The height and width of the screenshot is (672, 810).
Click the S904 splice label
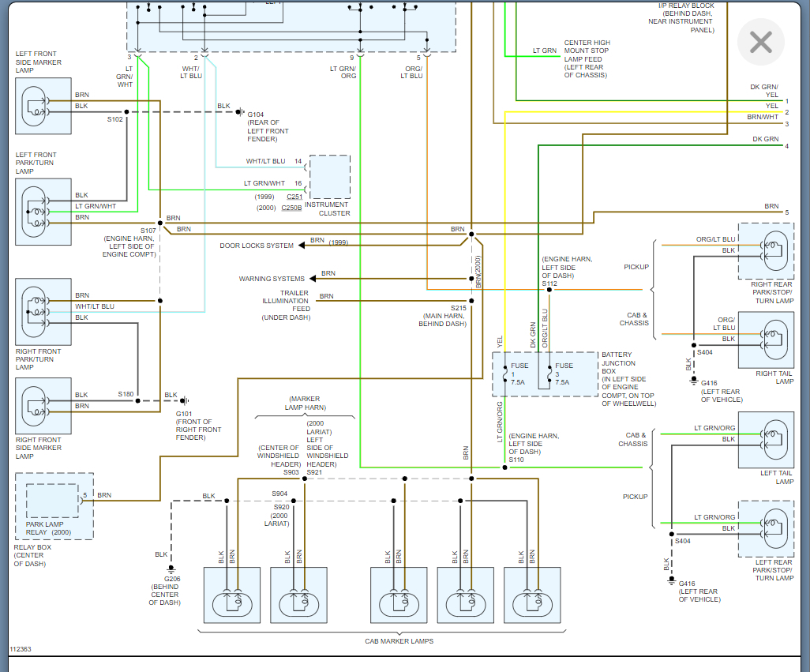click(279, 494)
